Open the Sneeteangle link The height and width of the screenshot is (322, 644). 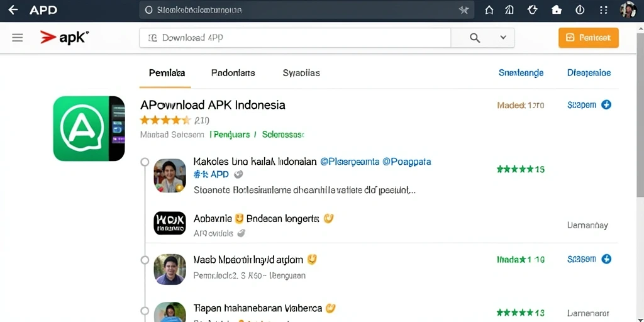click(x=521, y=73)
